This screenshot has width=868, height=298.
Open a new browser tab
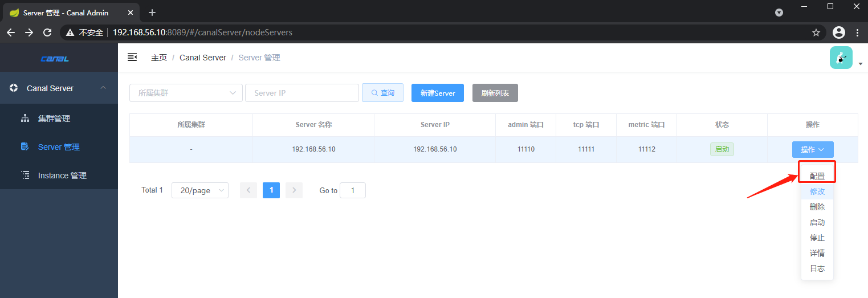point(152,13)
